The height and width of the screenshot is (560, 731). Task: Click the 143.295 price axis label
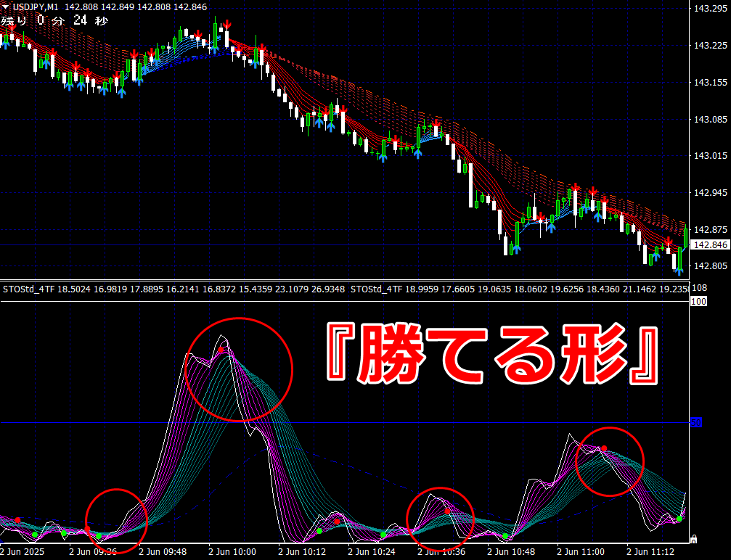click(x=711, y=9)
